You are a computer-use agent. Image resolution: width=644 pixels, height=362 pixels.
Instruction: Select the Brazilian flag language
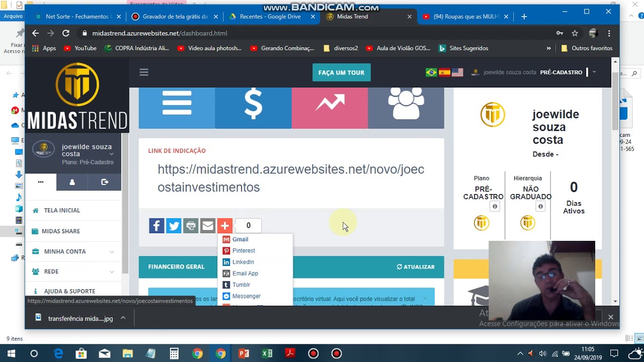tap(431, 72)
